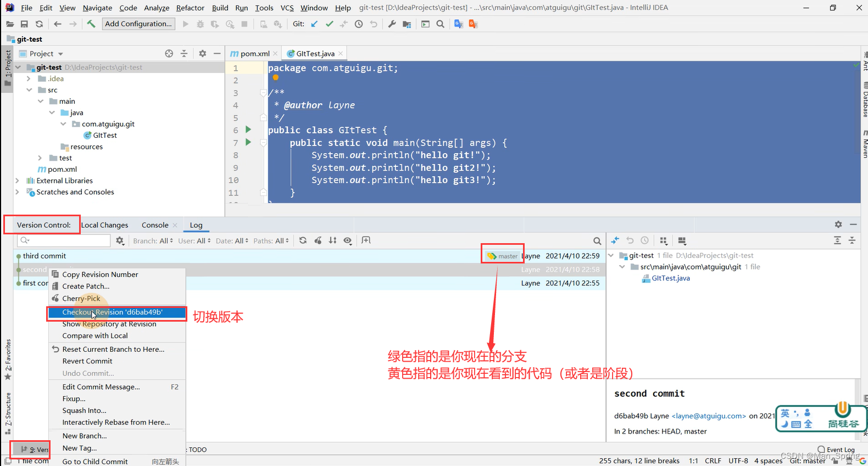This screenshot has width=868, height=466.
Task: Rollback changes using the Git undo icon
Action: (374, 24)
